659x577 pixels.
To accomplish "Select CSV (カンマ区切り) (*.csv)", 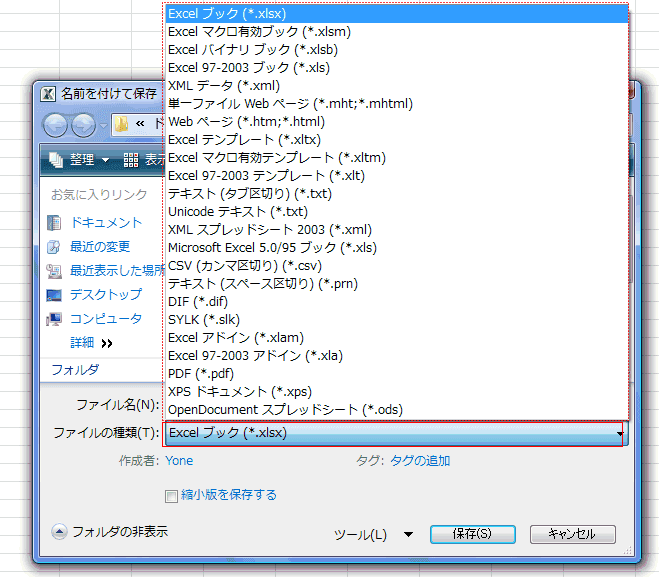I will [395, 266].
